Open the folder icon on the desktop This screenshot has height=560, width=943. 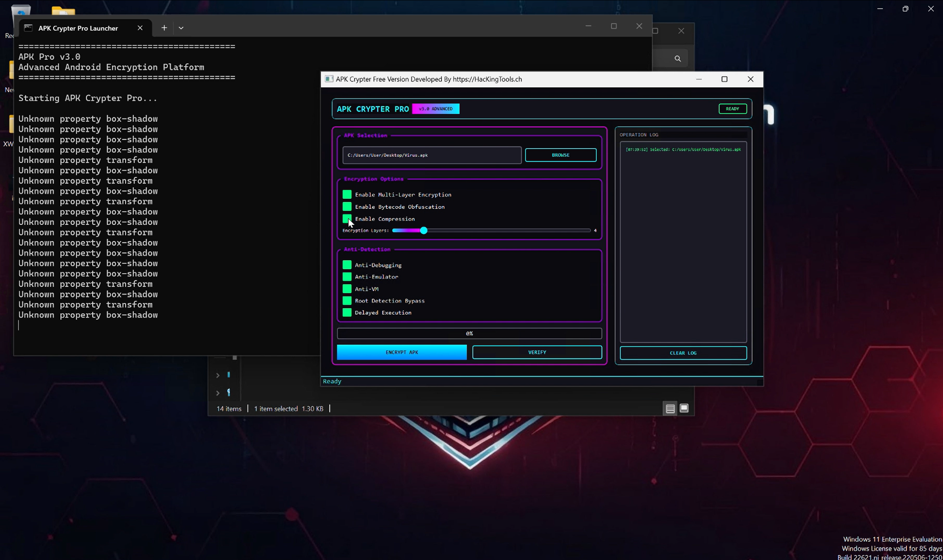pos(63,10)
